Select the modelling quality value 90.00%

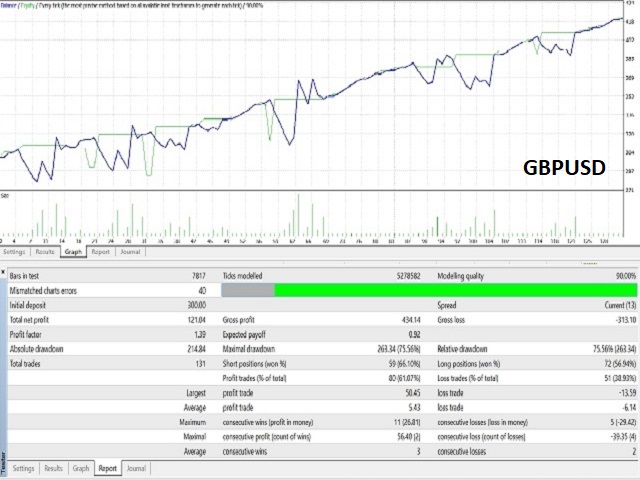[626, 276]
